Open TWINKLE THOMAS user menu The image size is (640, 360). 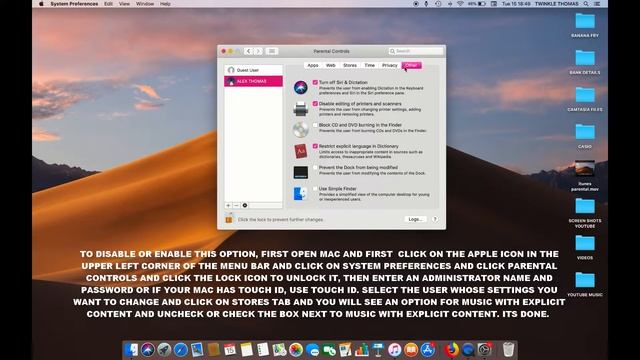coord(557,4)
